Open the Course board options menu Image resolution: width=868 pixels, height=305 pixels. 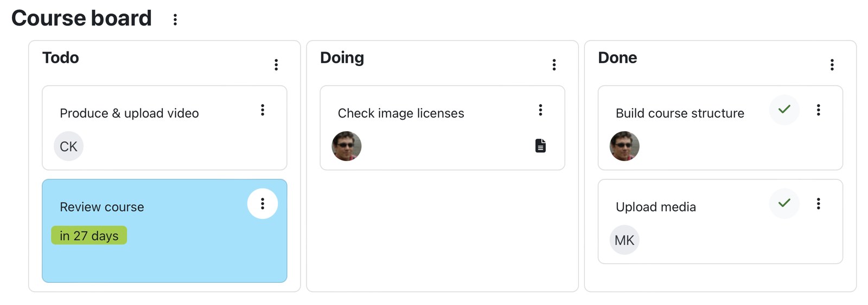click(175, 20)
